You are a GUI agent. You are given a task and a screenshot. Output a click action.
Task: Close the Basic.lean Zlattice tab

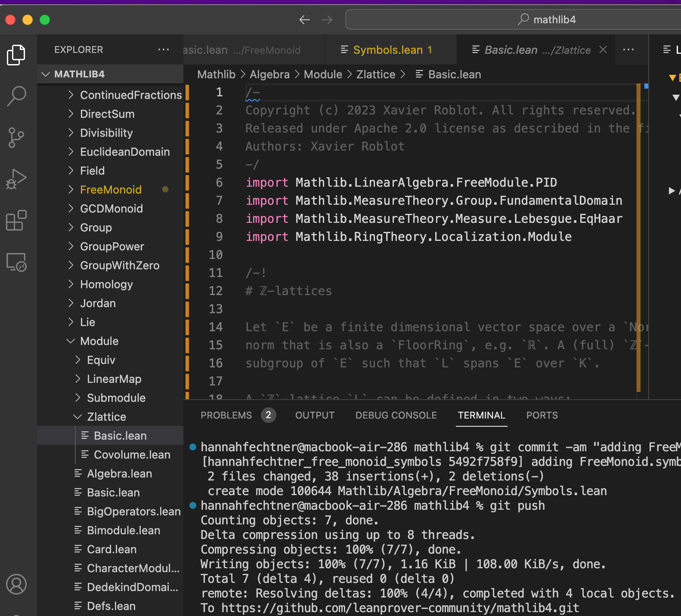(x=603, y=49)
